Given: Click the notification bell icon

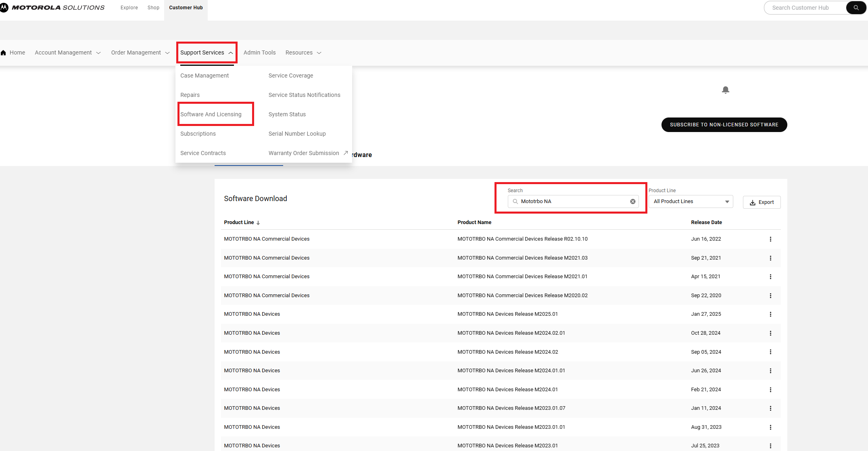Looking at the screenshot, I should [725, 90].
